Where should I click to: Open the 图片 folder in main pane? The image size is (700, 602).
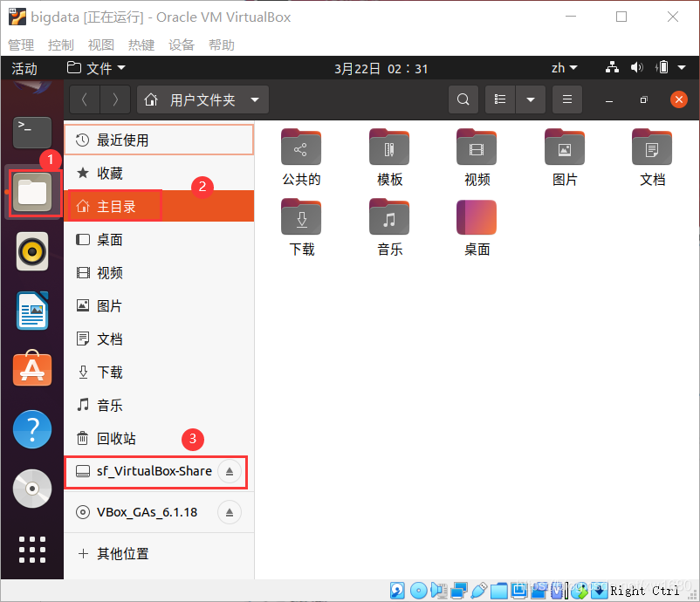[x=565, y=158]
